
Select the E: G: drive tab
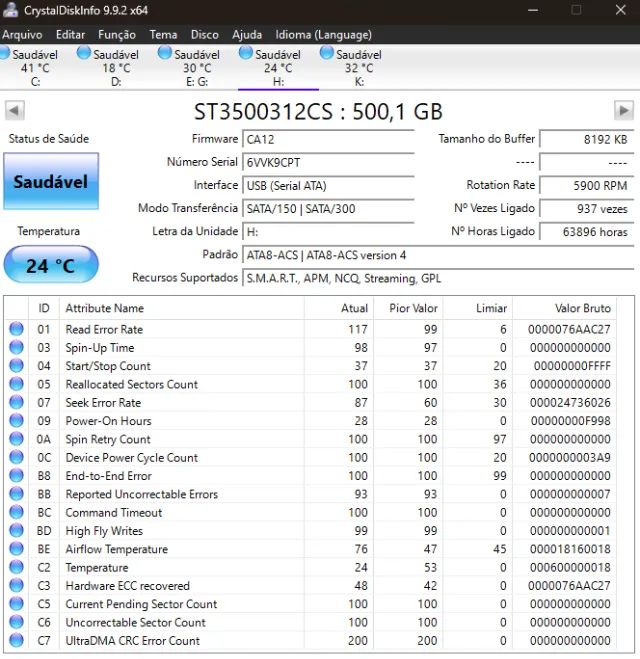click(197, 67)
